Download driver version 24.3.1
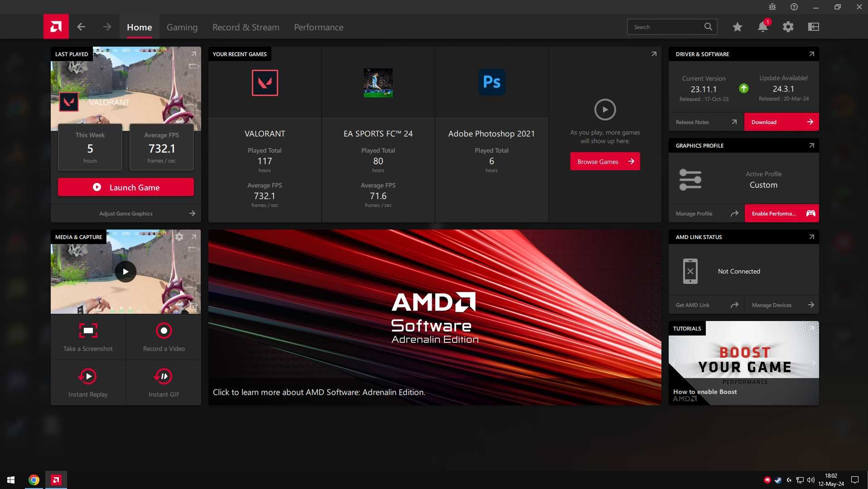This screenshot has height=489, width=868. [x=781, y=122]
